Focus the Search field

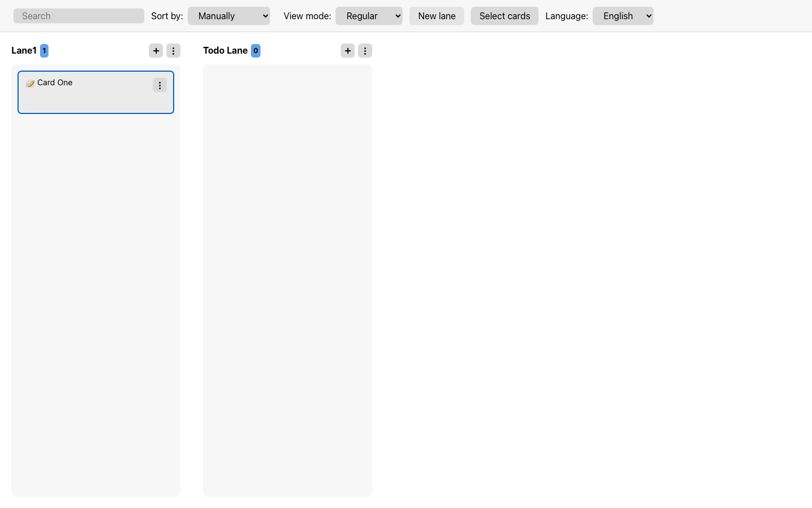[x=79, y=16]
